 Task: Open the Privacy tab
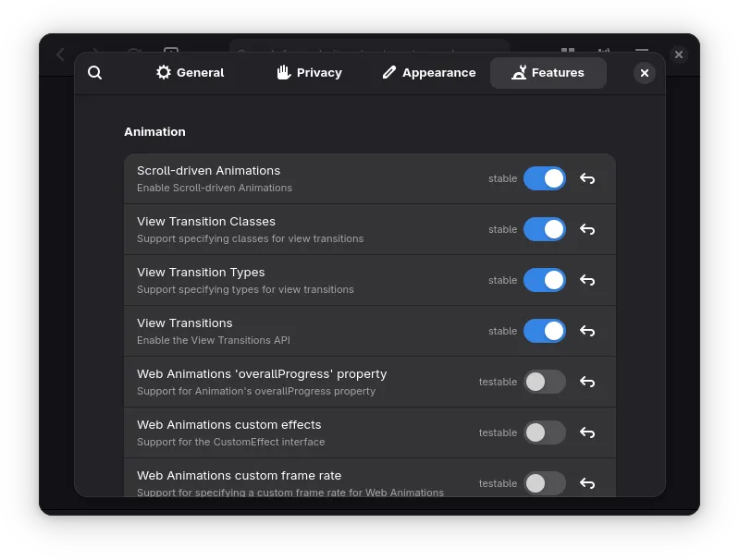[x=309, y=73]
